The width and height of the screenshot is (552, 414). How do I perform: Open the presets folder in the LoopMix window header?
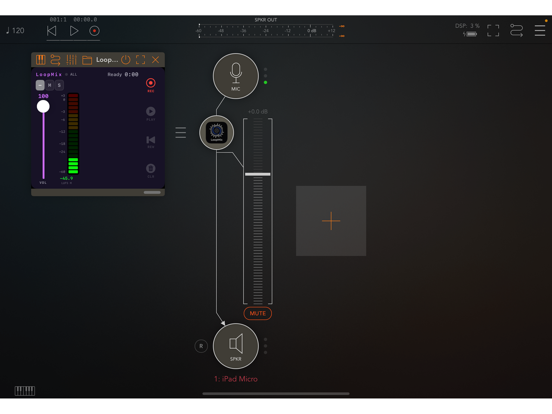click(x=87, y=60)
